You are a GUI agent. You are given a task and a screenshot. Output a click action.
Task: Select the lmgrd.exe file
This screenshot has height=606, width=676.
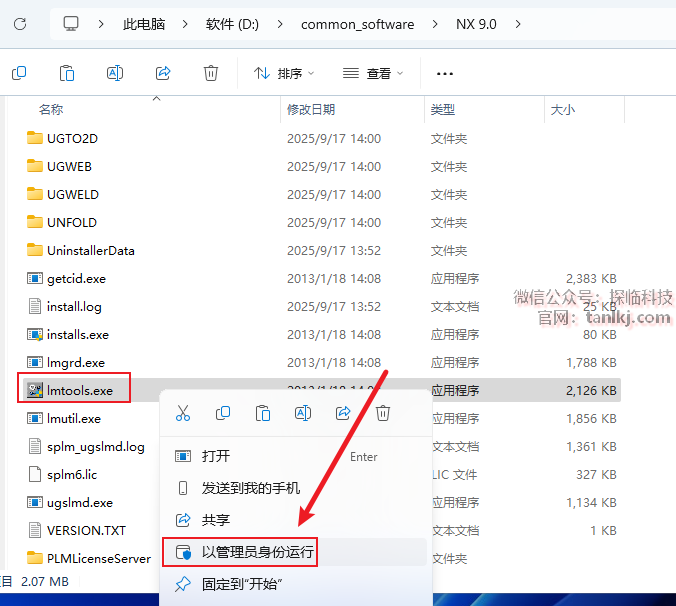point(75,362)
